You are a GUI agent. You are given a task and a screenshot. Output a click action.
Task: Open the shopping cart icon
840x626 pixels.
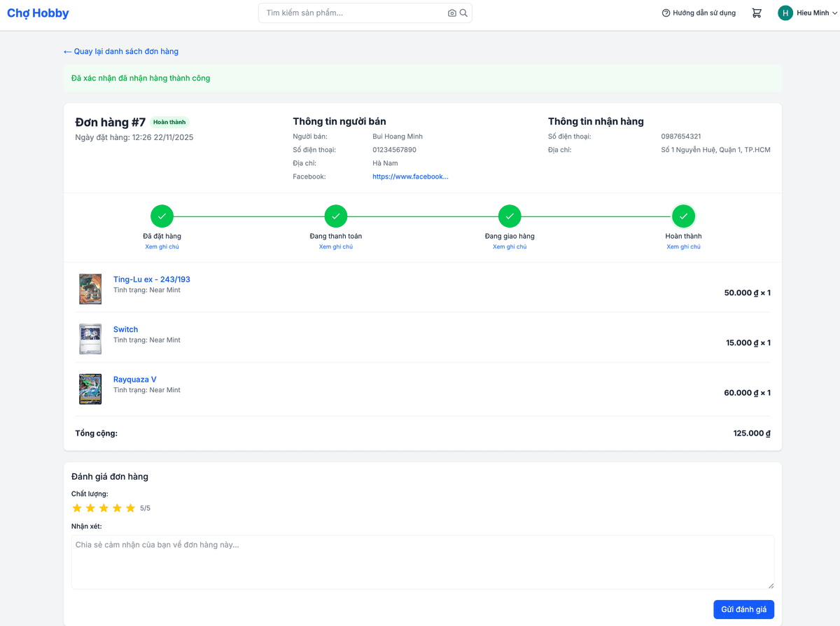(x=757, y=13)
